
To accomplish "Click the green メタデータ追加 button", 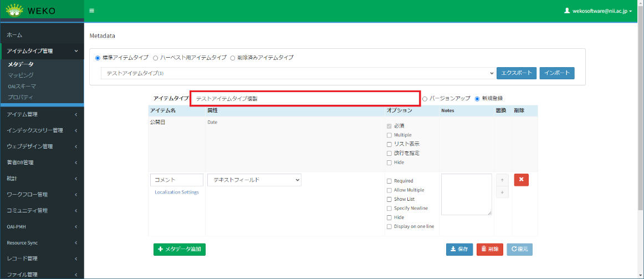I will 179,249.
